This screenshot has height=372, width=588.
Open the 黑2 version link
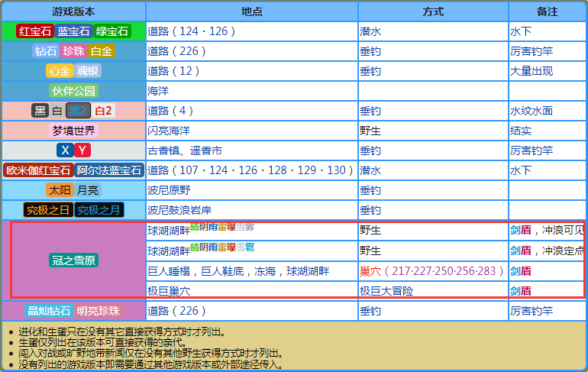pos(78,111)
